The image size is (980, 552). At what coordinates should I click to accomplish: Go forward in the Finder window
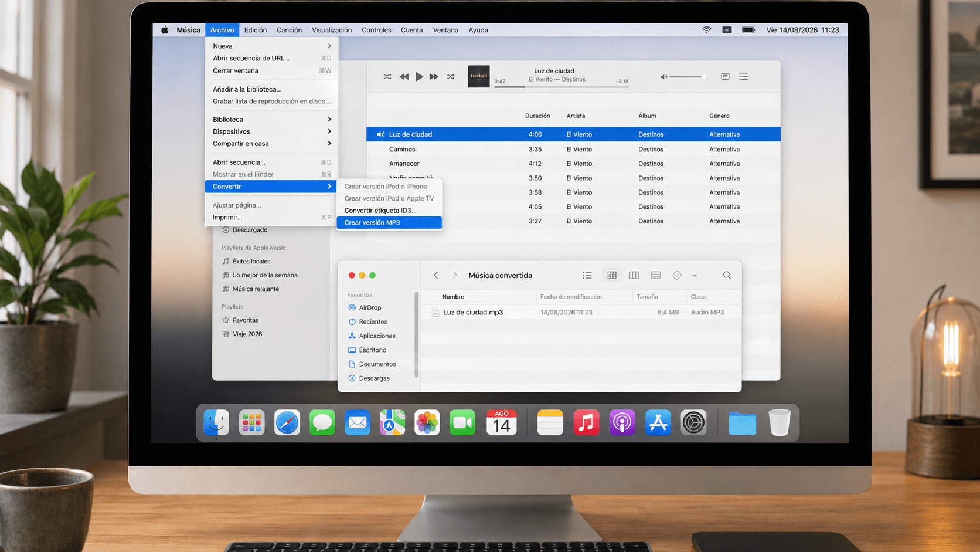coord(455,275)
